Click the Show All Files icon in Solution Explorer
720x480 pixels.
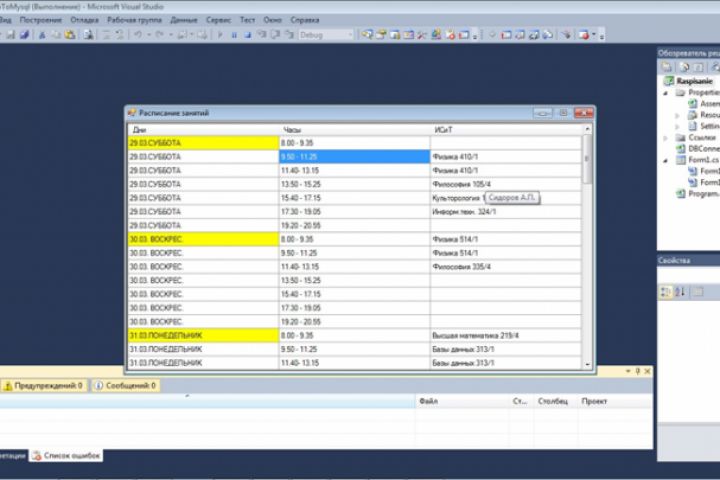pyautogui.click(x=684, y=68)
